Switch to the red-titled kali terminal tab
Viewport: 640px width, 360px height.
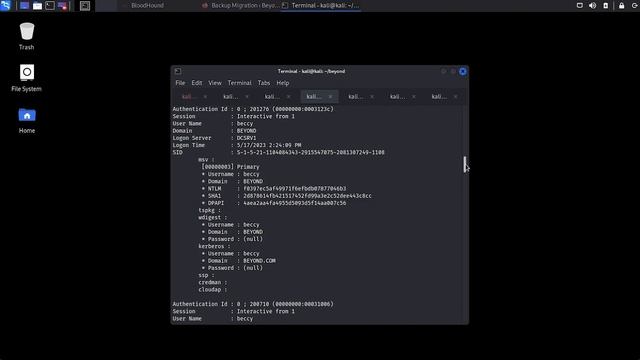pos(189,97)
